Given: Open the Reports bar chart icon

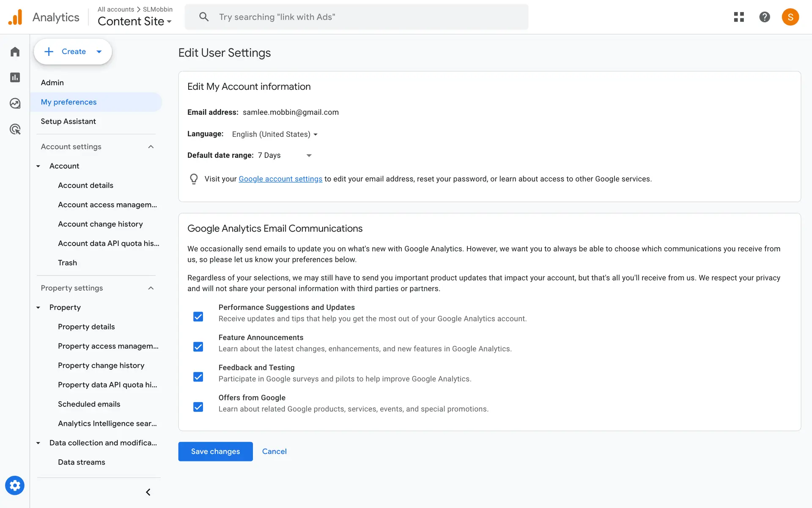Looking at the screenshot, I should [x=15, y=77].
